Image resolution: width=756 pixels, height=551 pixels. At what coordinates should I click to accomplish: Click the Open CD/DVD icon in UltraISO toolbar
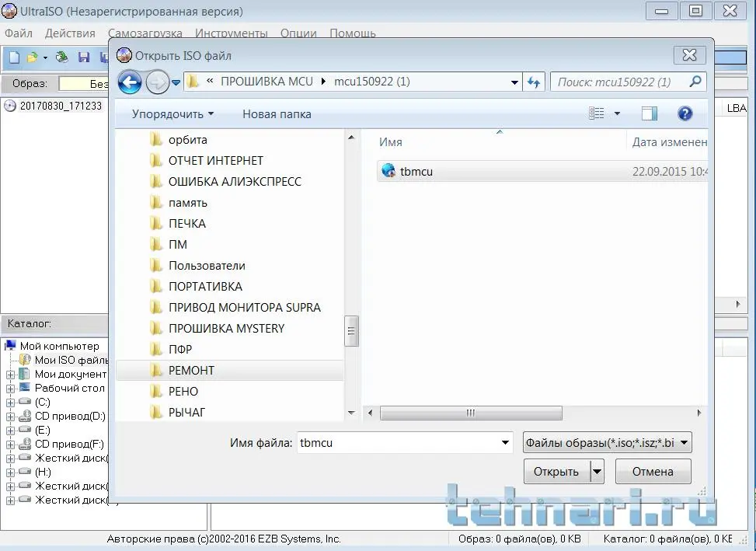tap(61, 58)
